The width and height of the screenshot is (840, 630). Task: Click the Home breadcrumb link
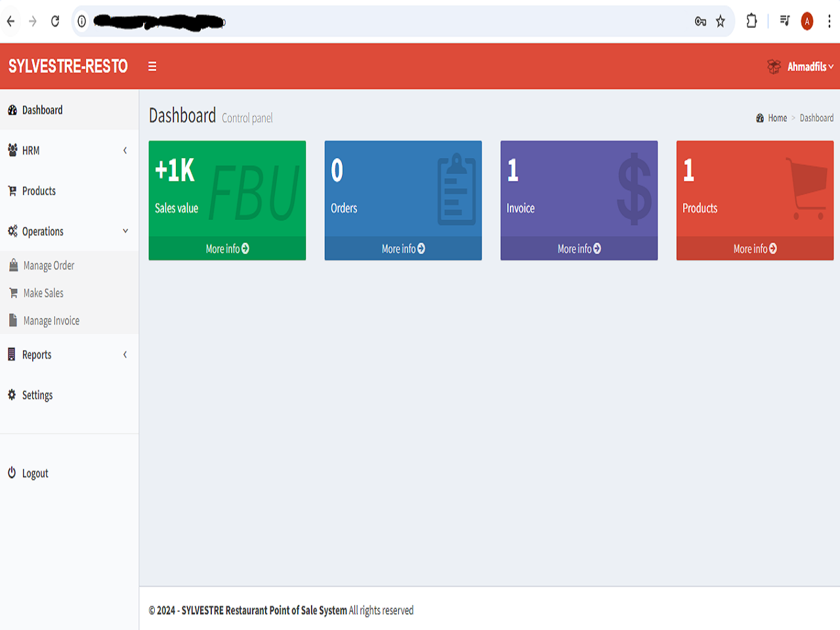click(777, 118)
